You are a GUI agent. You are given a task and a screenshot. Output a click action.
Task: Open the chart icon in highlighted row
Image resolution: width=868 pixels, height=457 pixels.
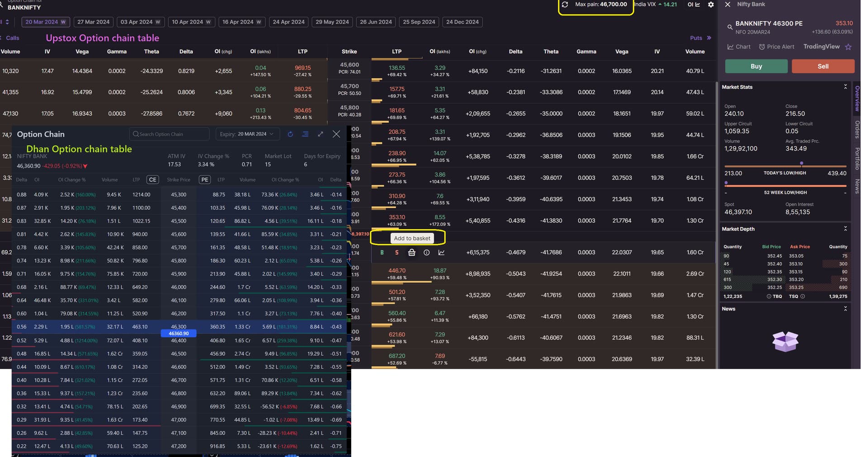click(x=441, y=253)
